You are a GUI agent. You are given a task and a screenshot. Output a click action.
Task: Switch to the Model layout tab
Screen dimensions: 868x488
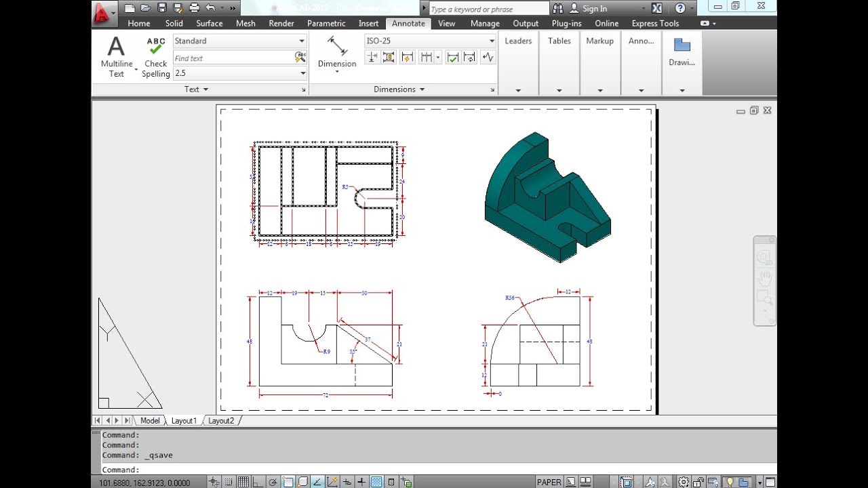click(x=150, y=421)
